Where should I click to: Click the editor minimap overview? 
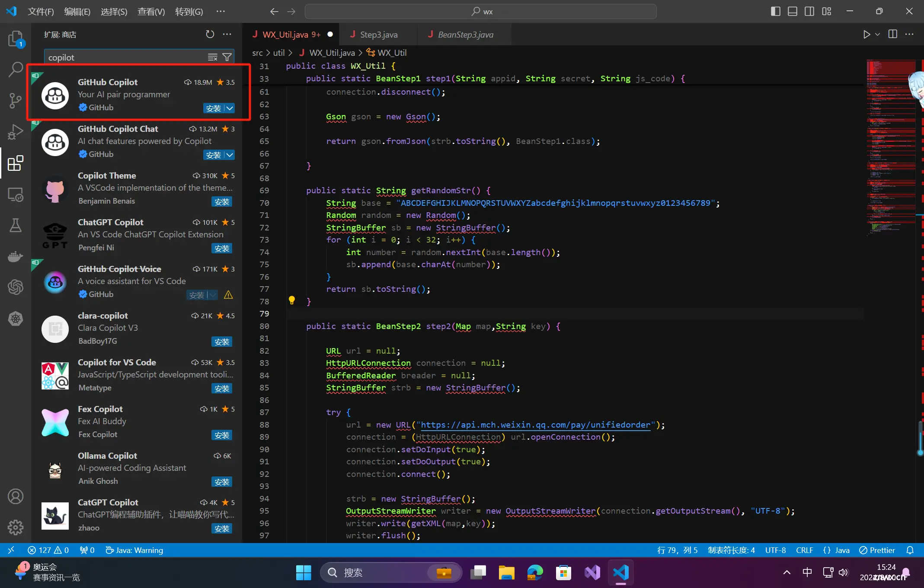point(891,147)
